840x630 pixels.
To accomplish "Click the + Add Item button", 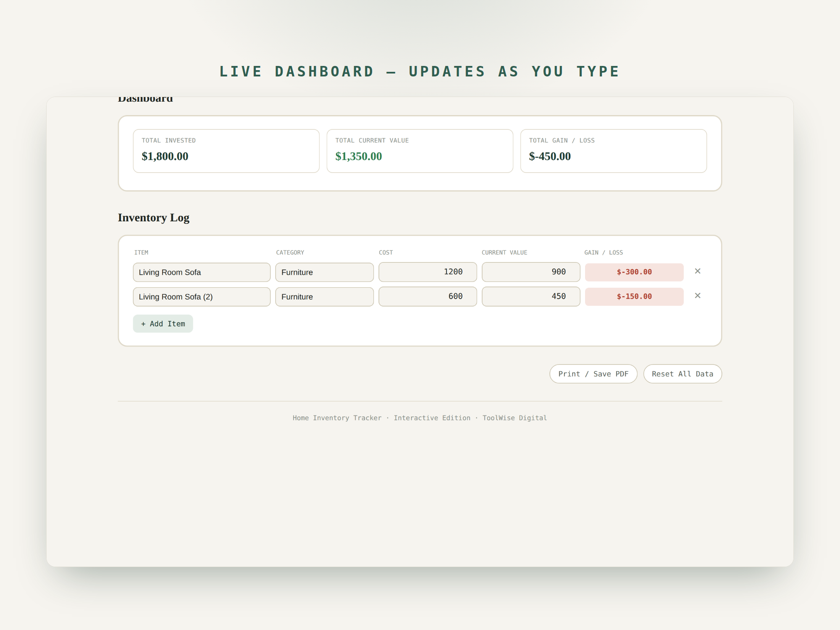I will tap(163, 324).
